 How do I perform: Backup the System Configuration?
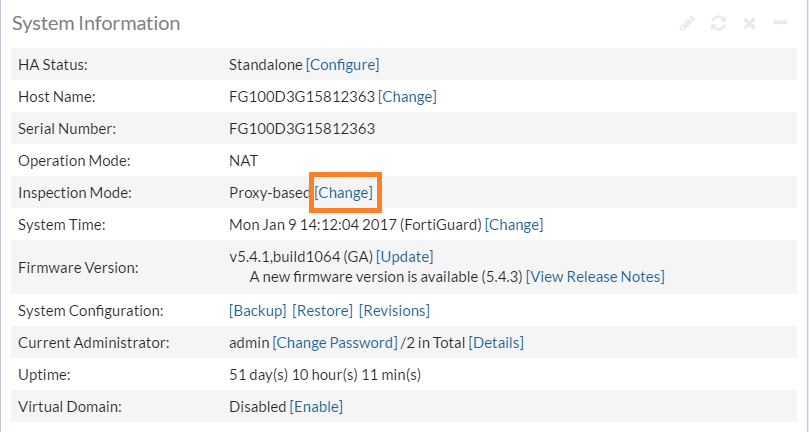(x=258, y=310)
